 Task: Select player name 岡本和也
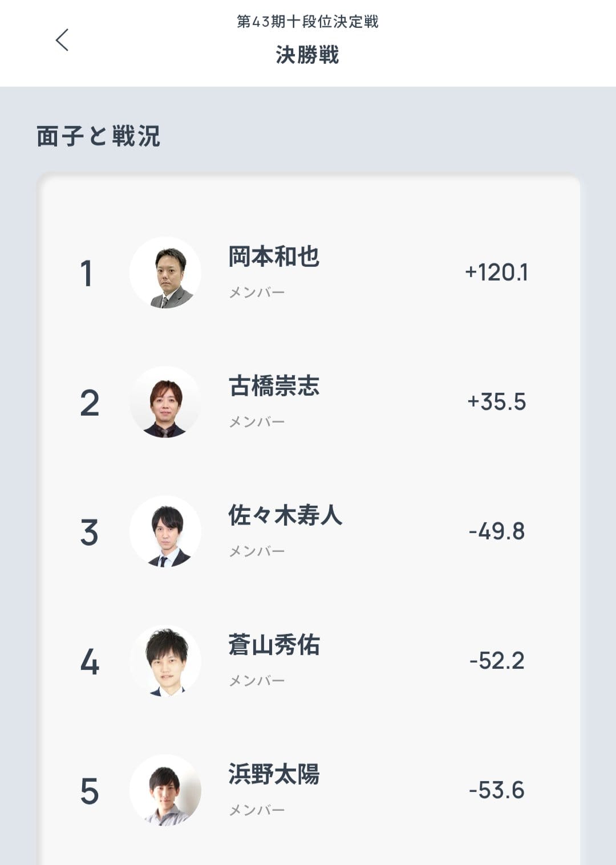coord(274,257)
